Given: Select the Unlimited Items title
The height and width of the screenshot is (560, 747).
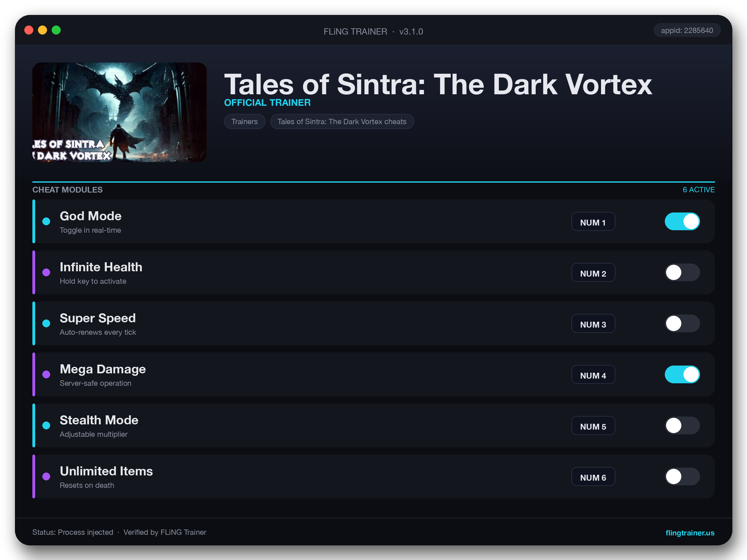Looking at the screenshot, I should [106, 471].
